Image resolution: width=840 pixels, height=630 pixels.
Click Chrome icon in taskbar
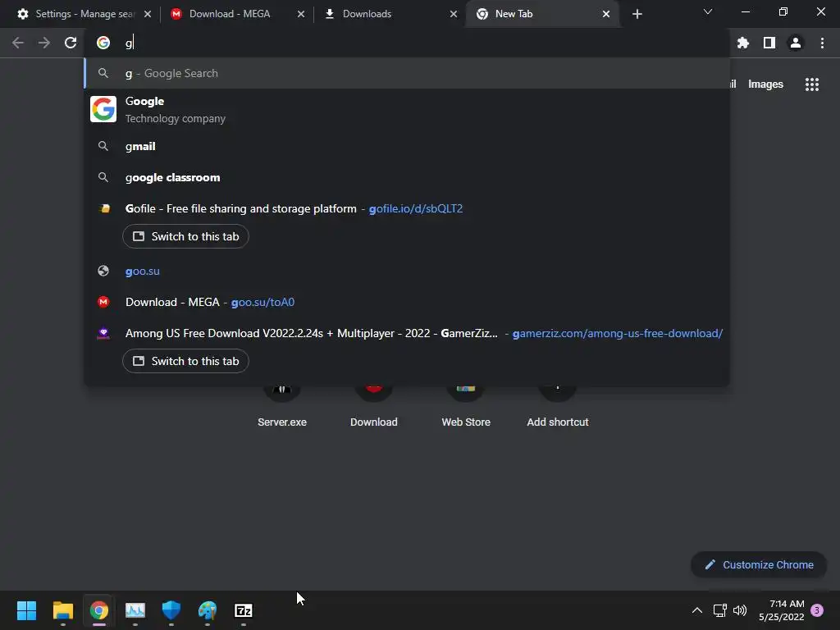pyautogui.click(x=99, y=610)
